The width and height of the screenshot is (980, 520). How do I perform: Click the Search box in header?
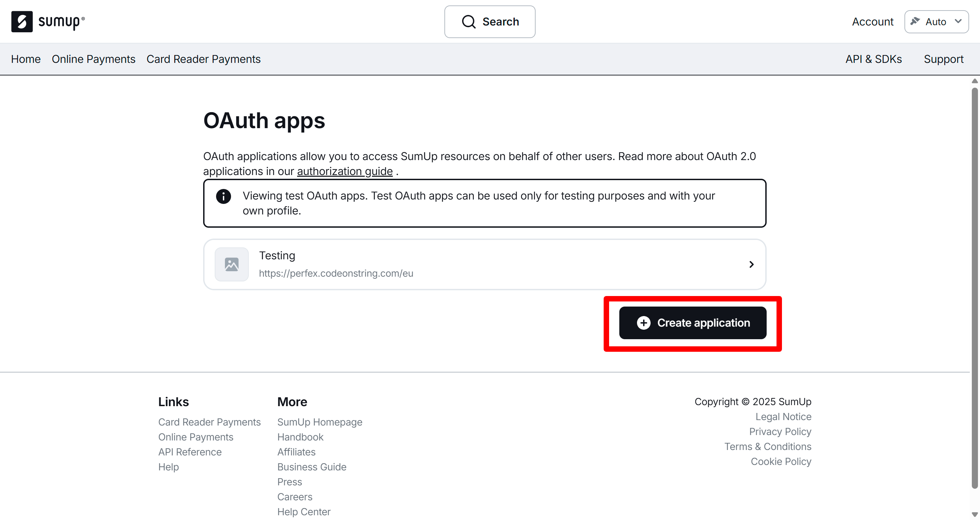[490, 22]
